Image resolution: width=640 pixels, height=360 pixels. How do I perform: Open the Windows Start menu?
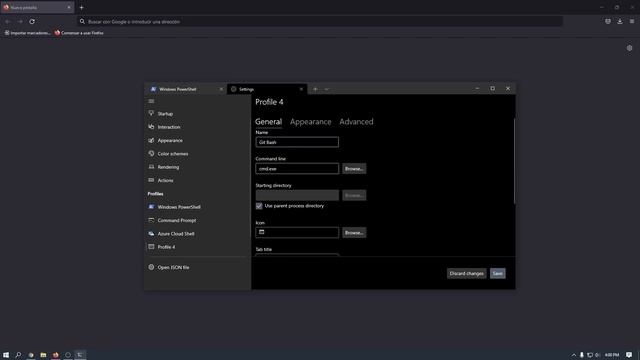pyautogui.click(x=6, y=355)
